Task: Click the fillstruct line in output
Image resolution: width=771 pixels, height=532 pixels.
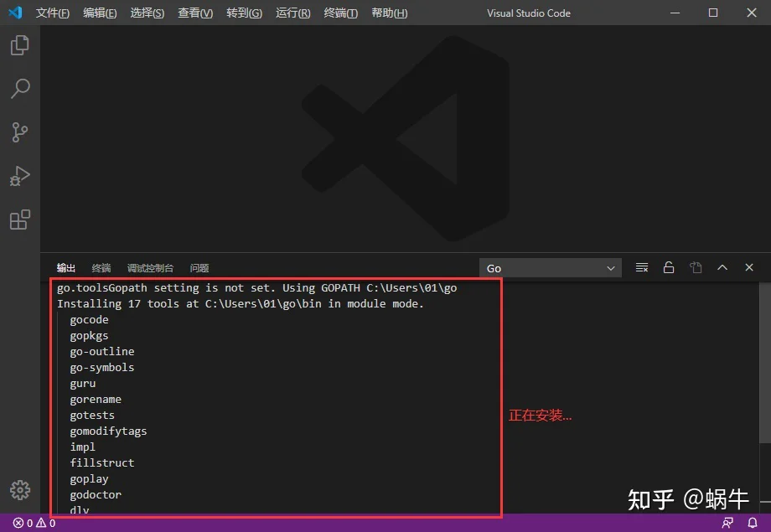Action: [x=101, y=462]
